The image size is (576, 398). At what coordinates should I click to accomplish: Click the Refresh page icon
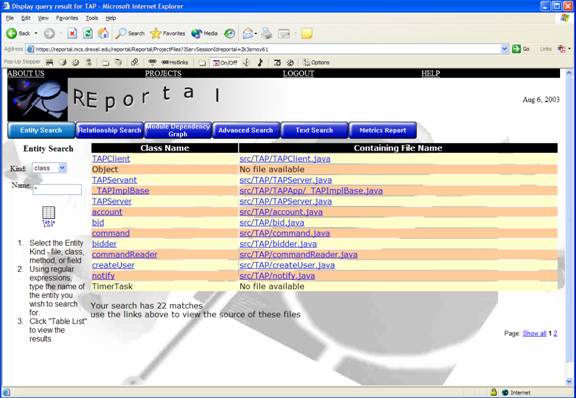click(x=88, y=33)
